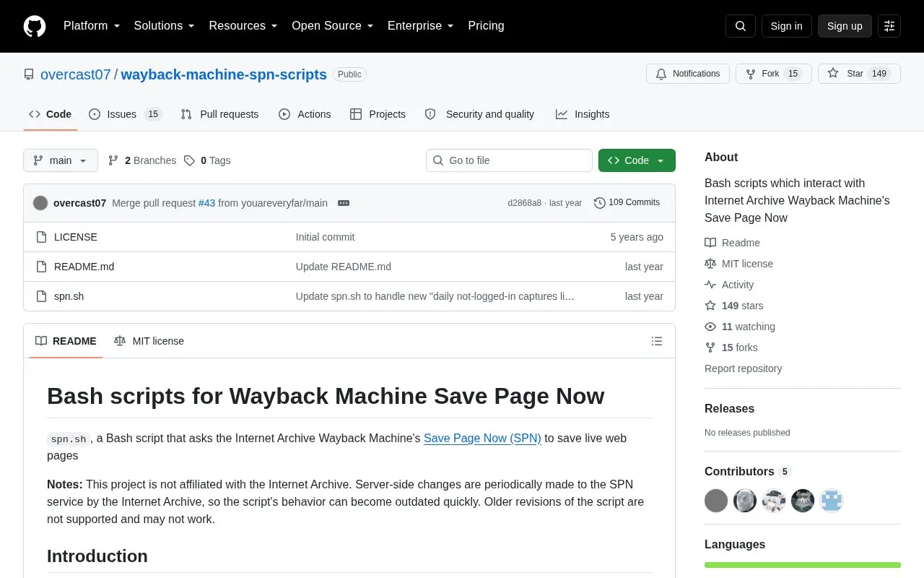The height and width of the screenshot is (578, 924).
Task: Switch to the Projects tab
Action: pos(378,114)
